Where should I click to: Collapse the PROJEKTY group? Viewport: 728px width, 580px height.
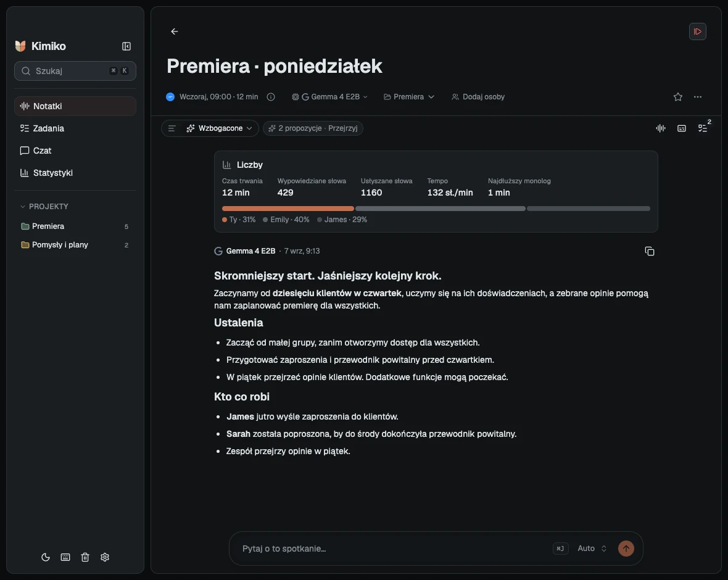pyautogui.click(x=44, y=206)
